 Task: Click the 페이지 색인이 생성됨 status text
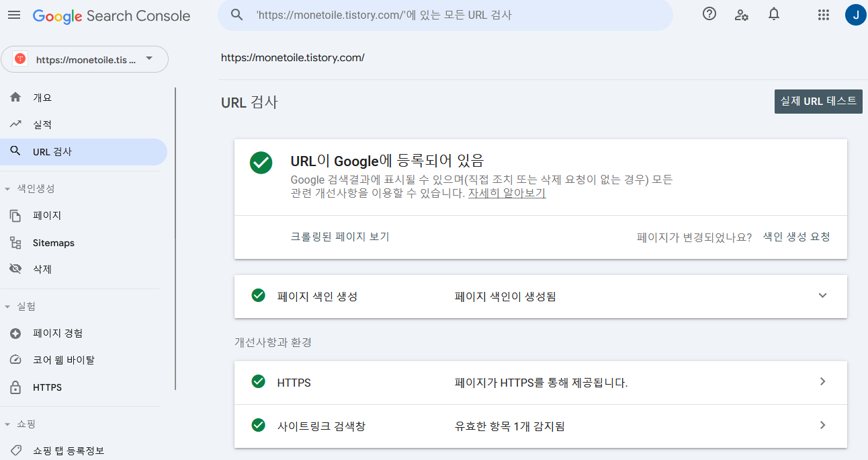point(505,296)
